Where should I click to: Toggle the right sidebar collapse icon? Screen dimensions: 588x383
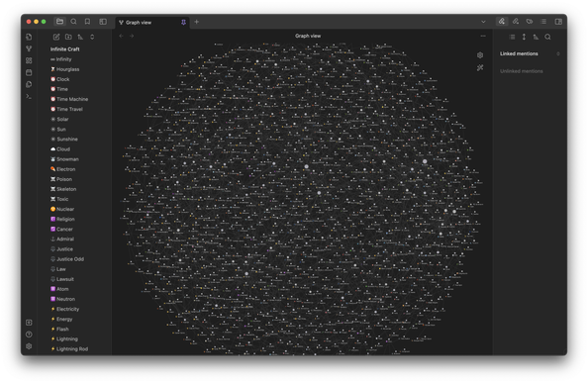pos(558,22)
